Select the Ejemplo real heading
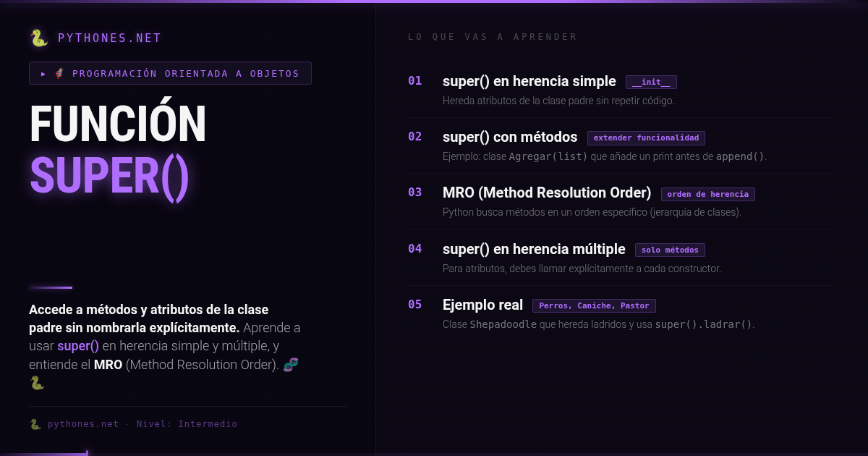 tap(483, 305)
